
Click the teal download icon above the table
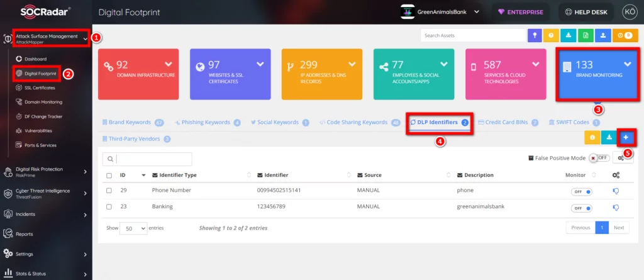pos(609,138)
